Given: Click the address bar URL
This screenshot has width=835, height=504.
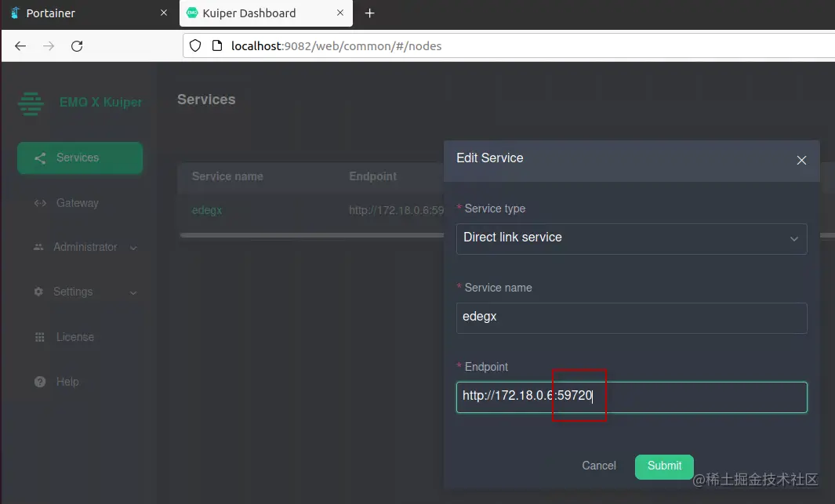Looking at the screenshot, I should coord(336,46).
